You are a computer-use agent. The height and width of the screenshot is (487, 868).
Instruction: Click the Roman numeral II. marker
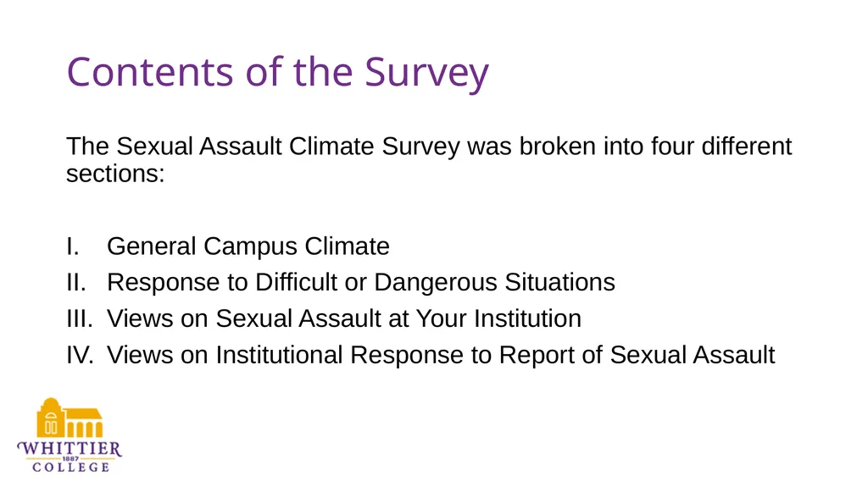pyautogui.click(x=76, y=283)
